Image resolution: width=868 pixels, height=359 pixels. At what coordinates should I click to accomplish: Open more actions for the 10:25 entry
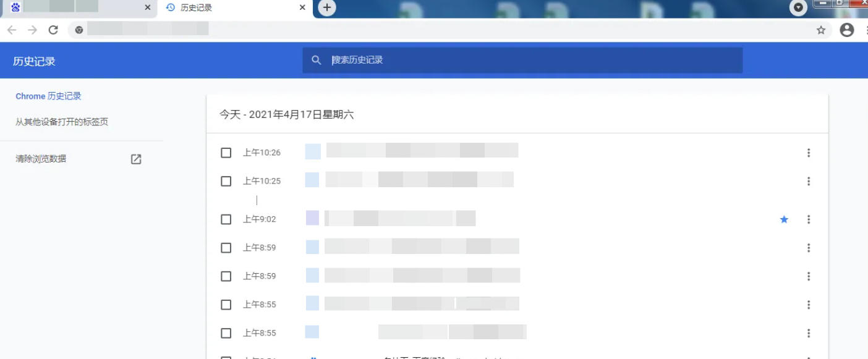pos(808,180)
